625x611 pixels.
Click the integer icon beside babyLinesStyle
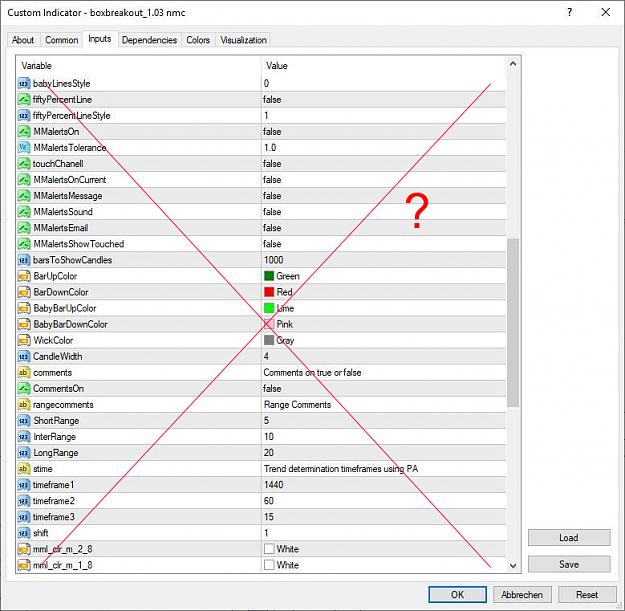click(24, 84)
